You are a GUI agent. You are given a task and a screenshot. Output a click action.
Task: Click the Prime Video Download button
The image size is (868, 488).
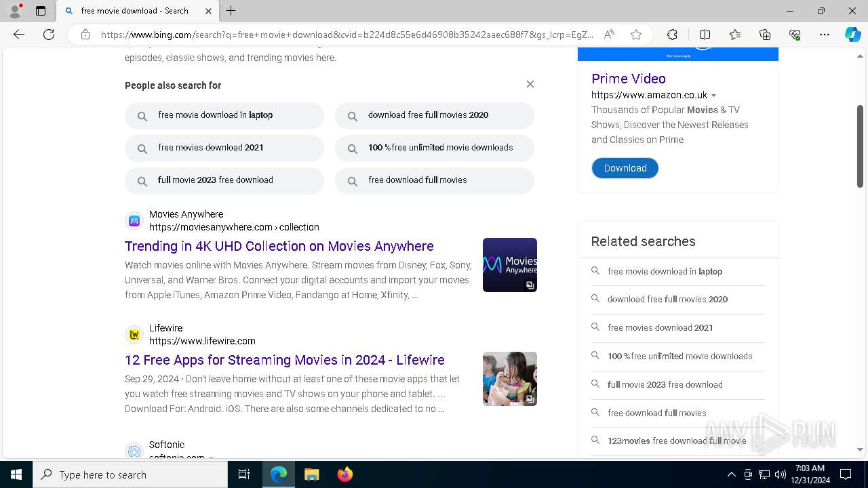[x=625, y=168]
